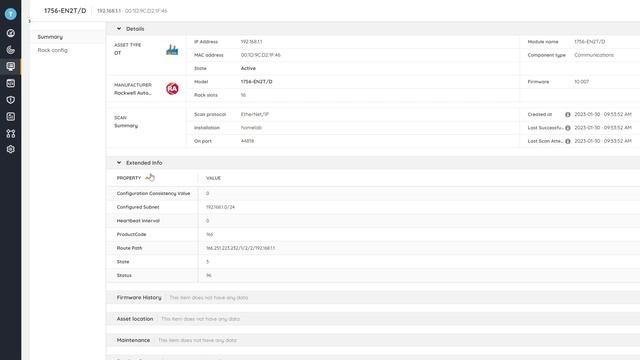640x360 pixels.
Task: Collapse the Extended Info section chevron
Action: (119, 163)
